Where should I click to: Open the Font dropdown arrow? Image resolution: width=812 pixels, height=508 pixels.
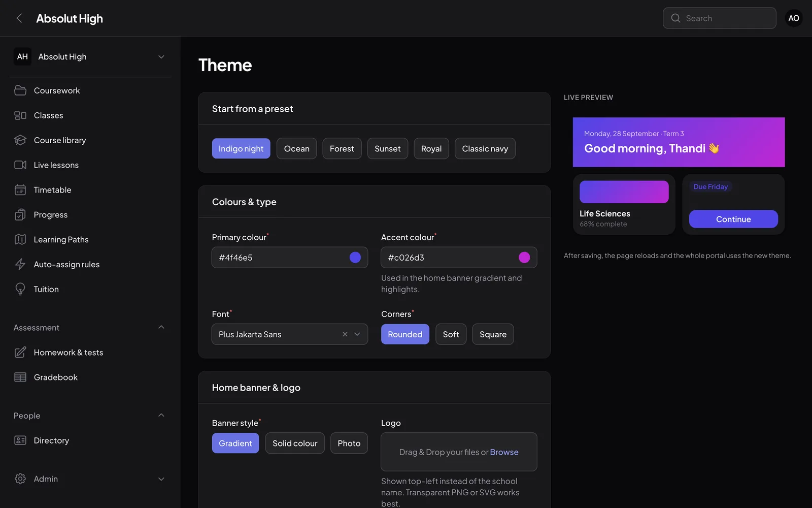357,334
